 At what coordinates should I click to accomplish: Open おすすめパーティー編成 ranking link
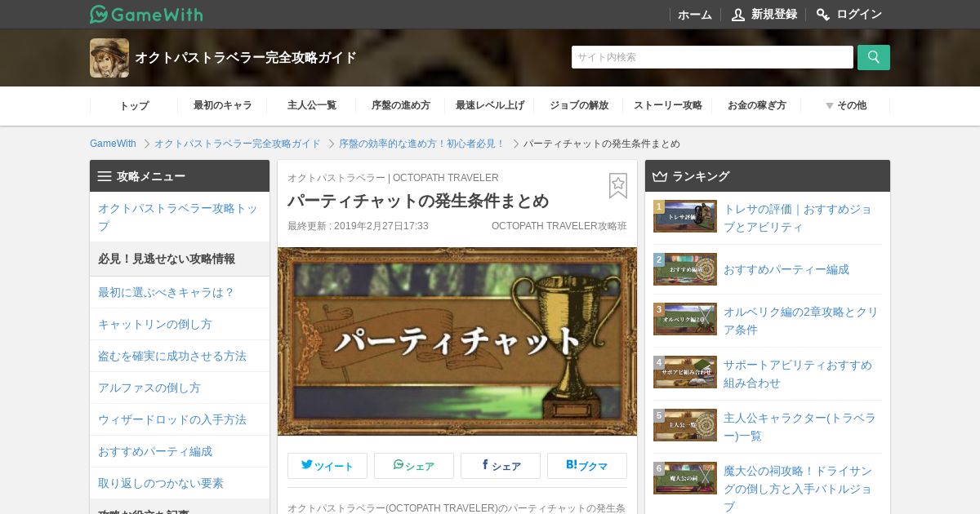786,269
